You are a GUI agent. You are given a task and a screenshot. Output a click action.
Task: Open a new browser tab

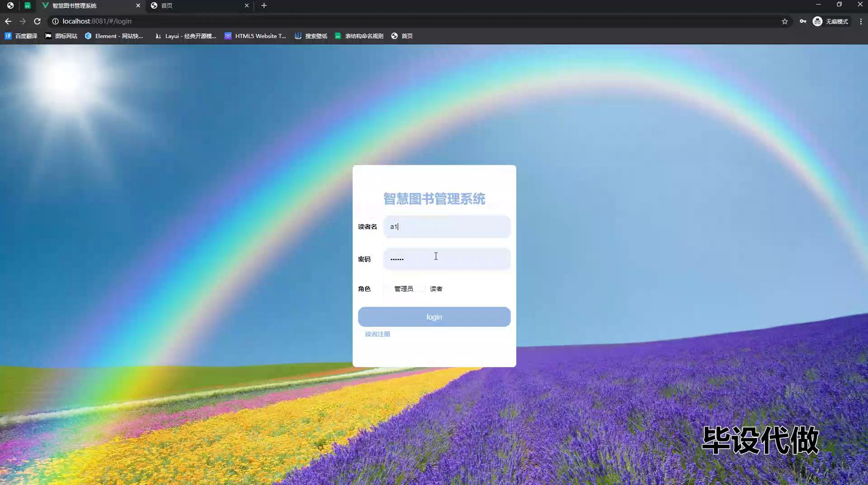[264, 5]
